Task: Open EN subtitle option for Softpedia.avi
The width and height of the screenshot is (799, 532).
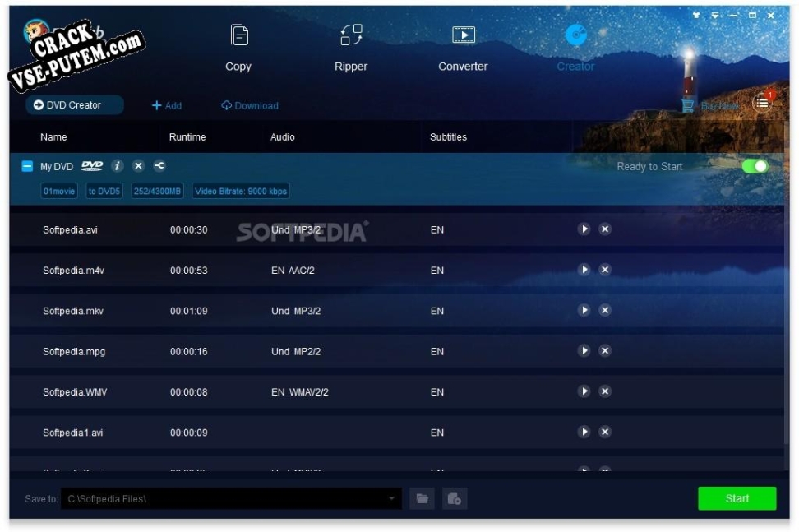Action: pyautogui.click(x=437, y=229)
